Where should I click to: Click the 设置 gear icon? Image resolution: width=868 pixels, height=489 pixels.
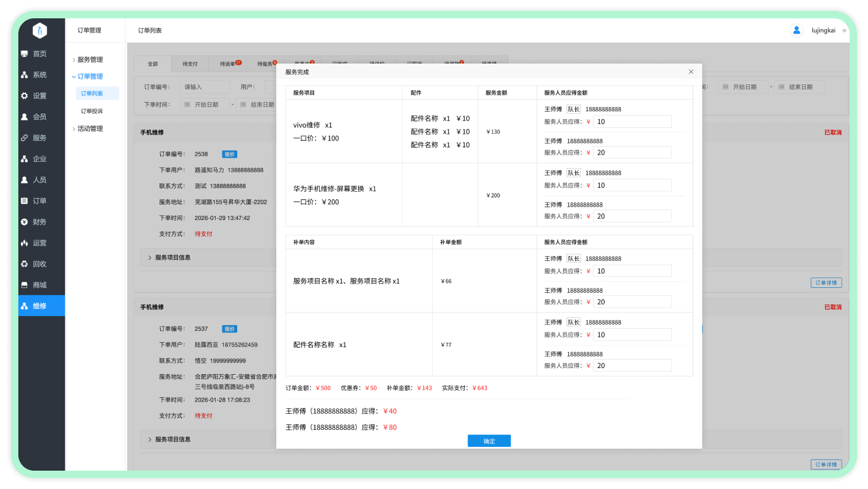[24, 96]
